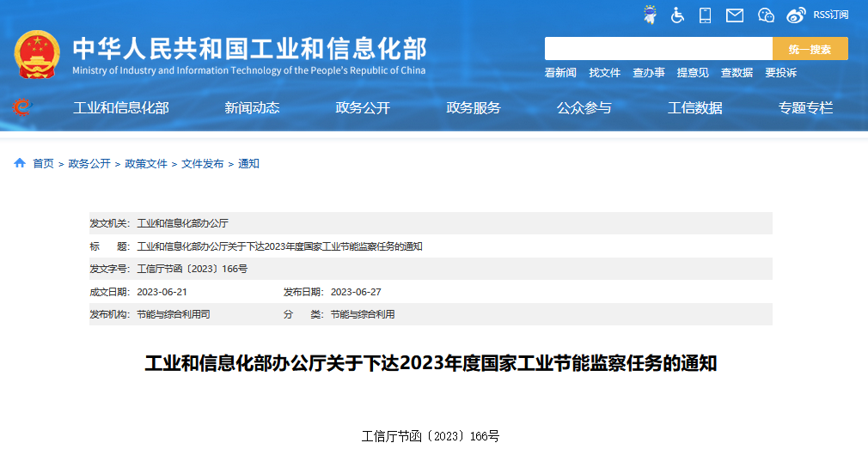Open the 提意见 quick link

693,72
